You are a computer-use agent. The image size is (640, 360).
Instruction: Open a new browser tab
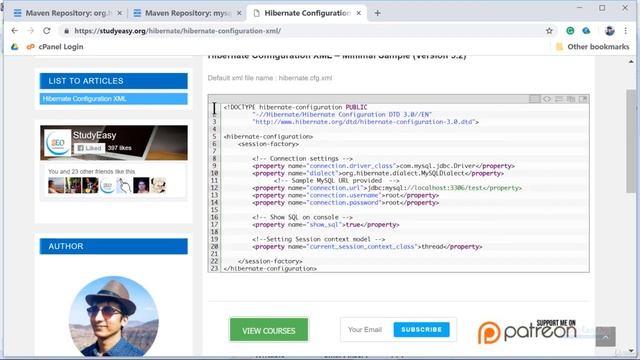(x=378, y=13)
